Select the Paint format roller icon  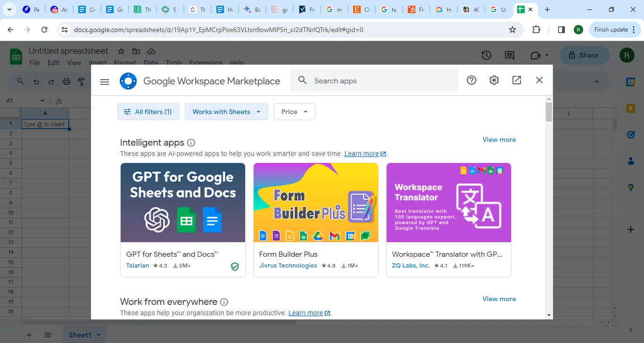pos(82,82)
